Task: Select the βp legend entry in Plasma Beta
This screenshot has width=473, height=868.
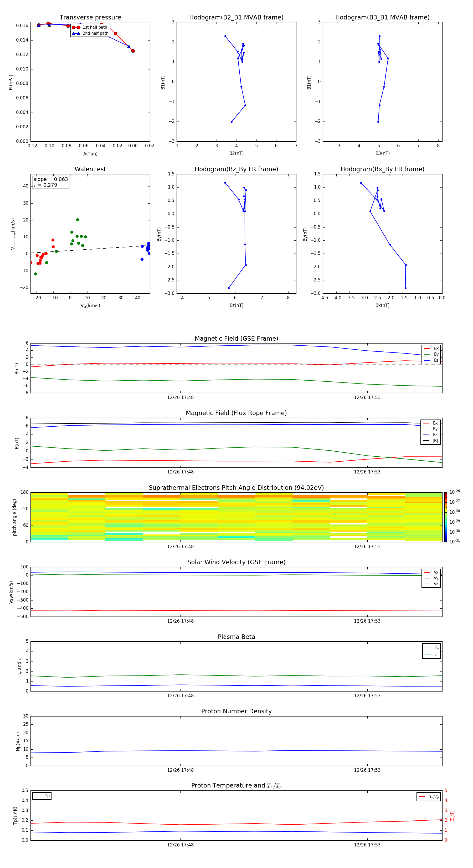Action: pyautogui.click(x=431, y=647)
